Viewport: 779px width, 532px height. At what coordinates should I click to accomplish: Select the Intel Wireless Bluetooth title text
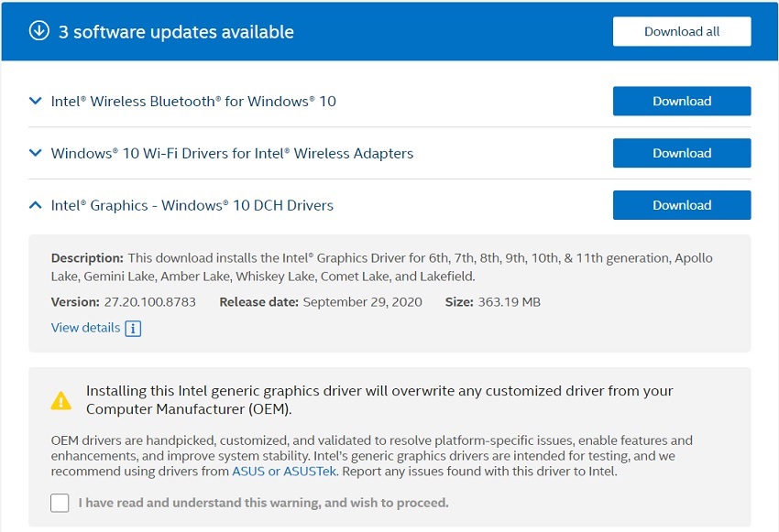(193, 102)
